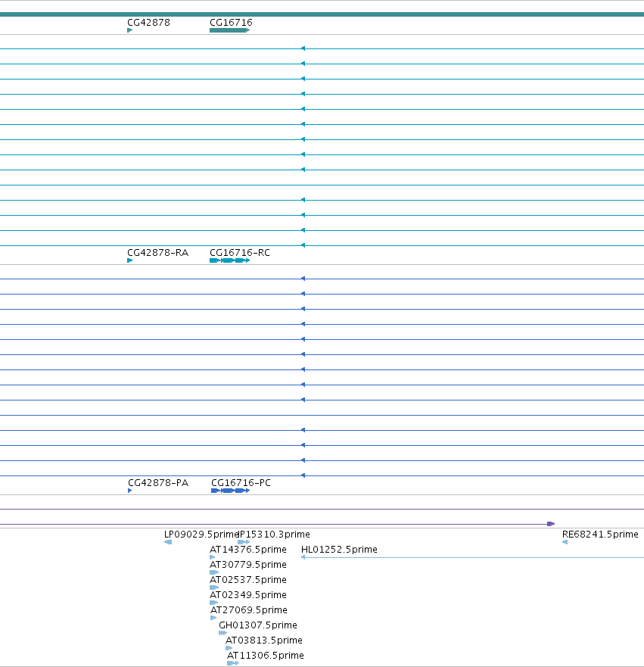The image size is (644, 667).
Task: Click the CG42878-PA protein arrow glyph
Action: pos(130,491)
